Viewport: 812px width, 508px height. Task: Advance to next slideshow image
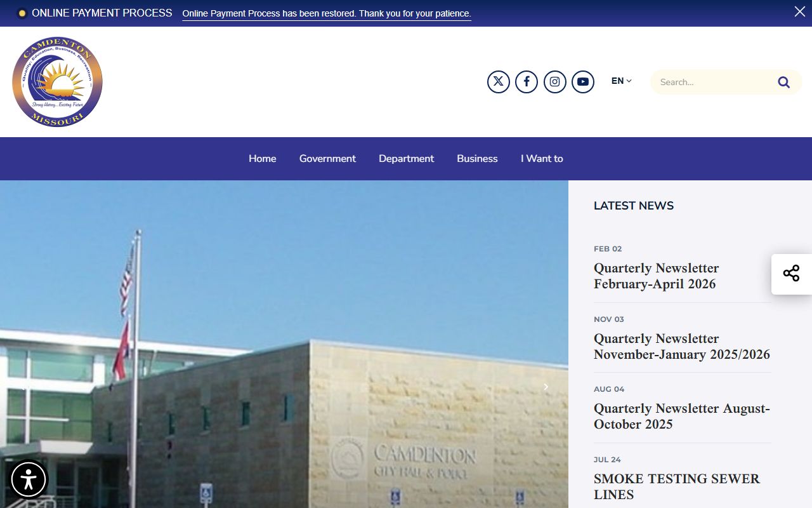[x=546, y=387]
